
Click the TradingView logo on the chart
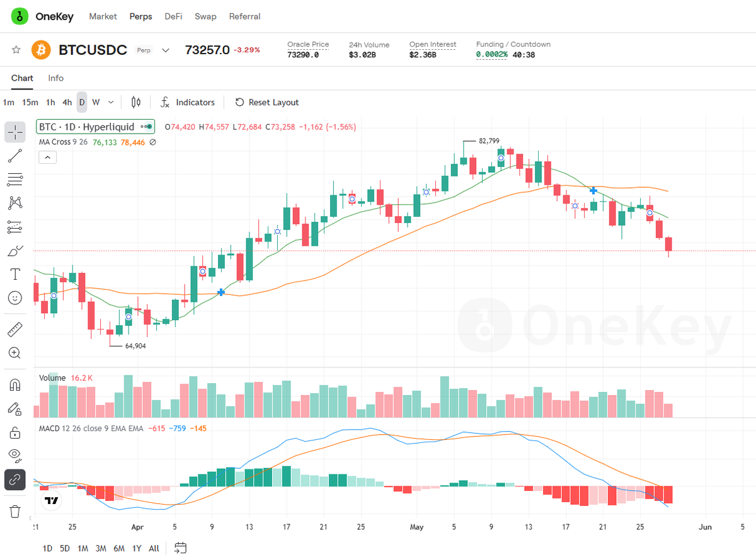click(51, 501)
